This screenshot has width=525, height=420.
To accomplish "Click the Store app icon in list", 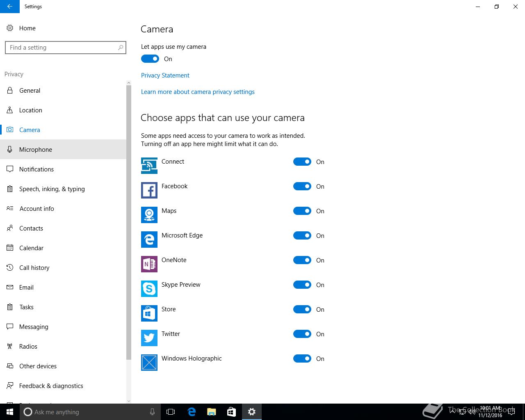I will click(149, 313).
